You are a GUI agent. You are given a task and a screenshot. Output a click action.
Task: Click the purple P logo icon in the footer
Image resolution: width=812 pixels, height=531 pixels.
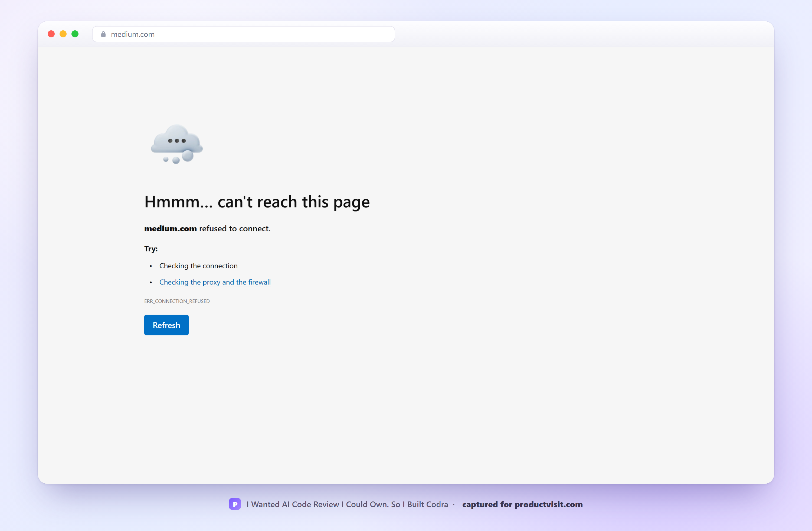(235, 504)
